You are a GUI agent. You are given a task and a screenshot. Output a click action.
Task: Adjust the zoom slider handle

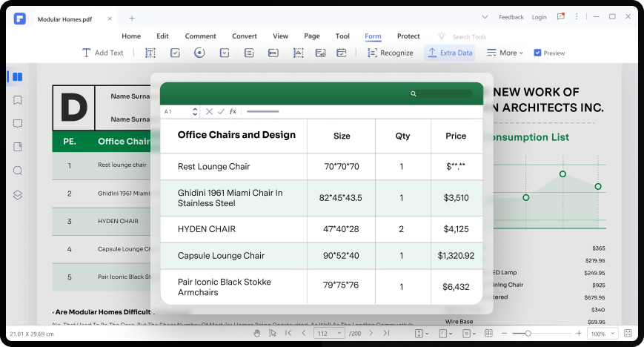tap(528, 334)
